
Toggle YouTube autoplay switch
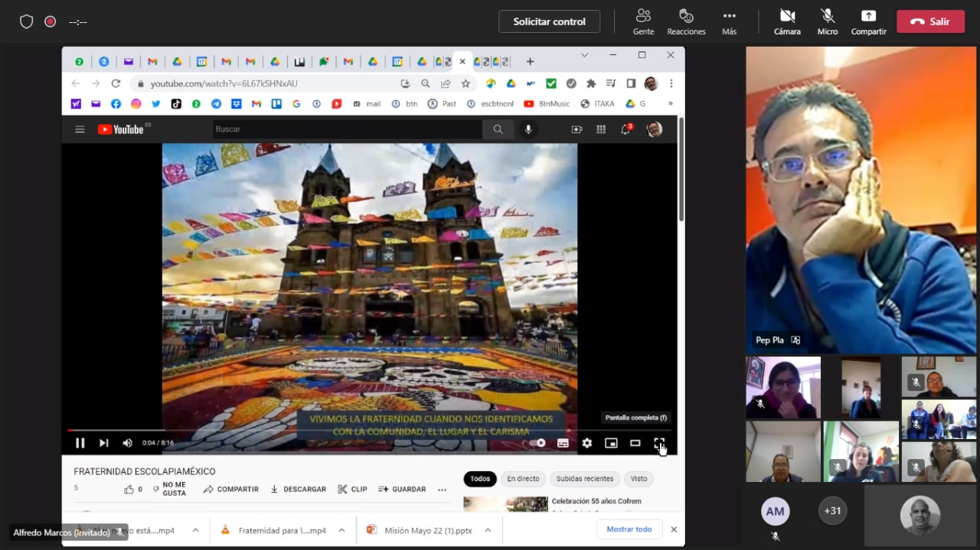pyautogui.click(x=538, y=443)
